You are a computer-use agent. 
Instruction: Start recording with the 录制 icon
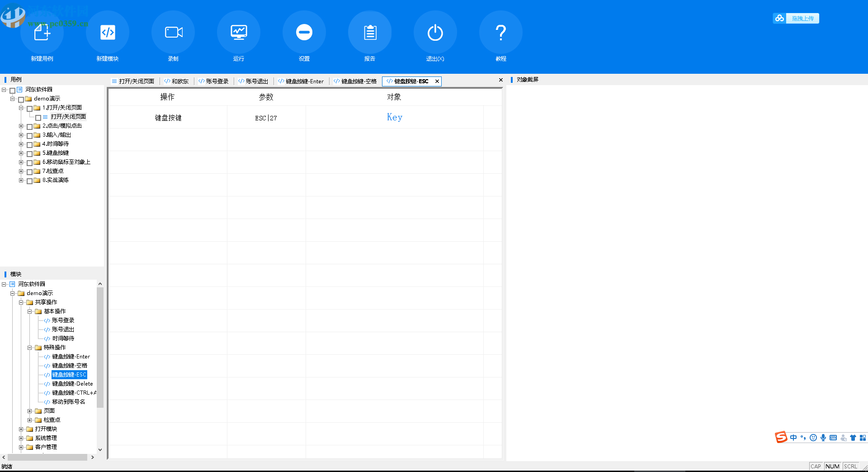click(x=173, y=32)
